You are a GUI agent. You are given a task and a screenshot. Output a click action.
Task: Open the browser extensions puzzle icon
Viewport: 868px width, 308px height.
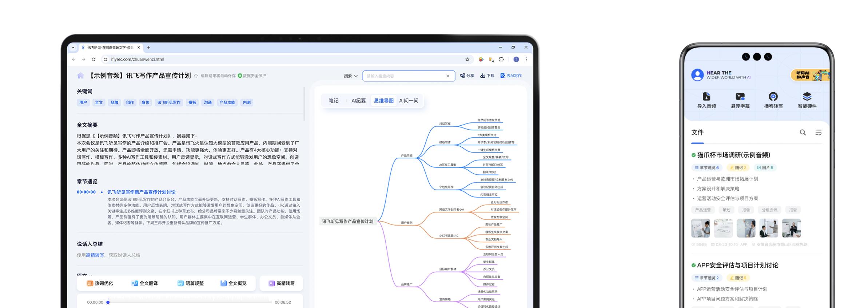click(x=501, y=59)
